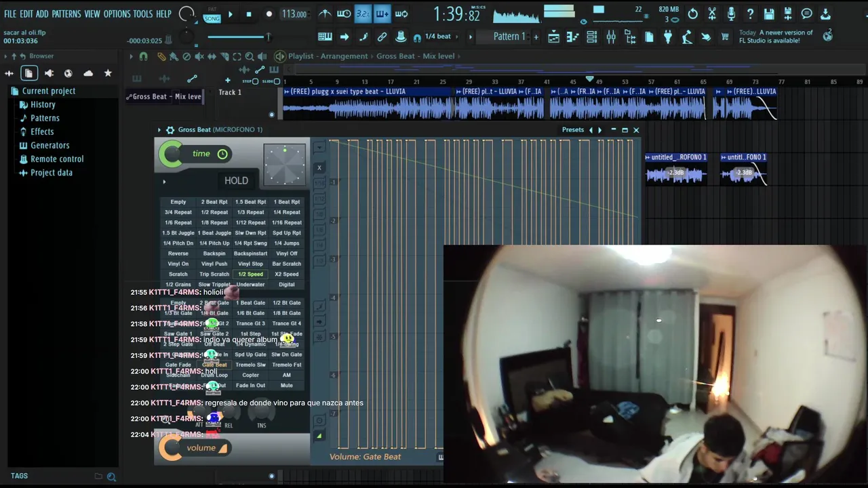Toggle the HOLD button in Gross Beat

236,180
